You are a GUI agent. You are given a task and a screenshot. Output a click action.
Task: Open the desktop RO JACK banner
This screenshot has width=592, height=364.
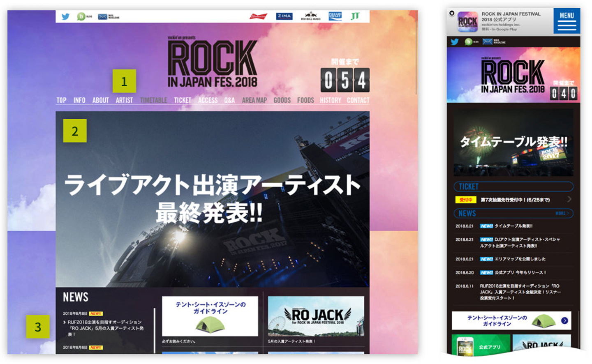pos(316,316)
